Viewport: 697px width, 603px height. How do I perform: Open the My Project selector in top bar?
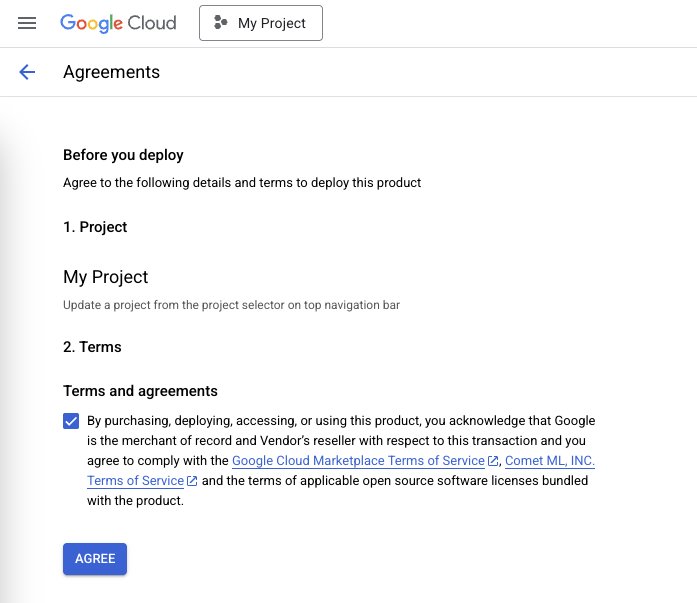[261, 23]
